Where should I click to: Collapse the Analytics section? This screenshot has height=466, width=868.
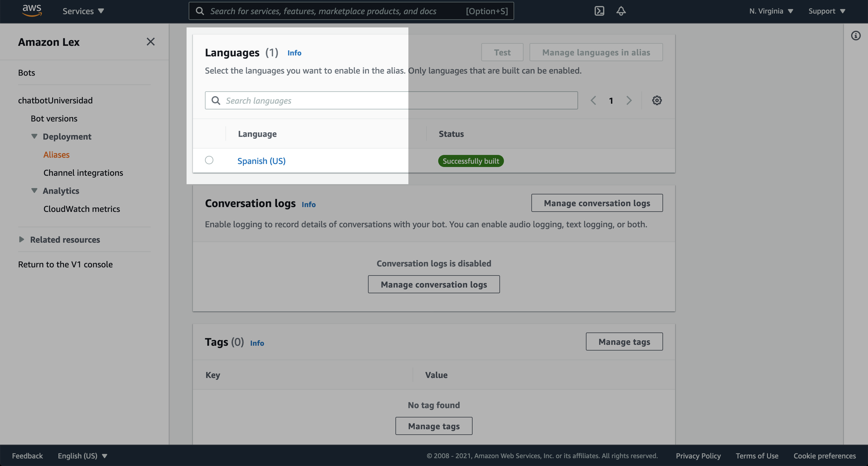coord(34,191)
